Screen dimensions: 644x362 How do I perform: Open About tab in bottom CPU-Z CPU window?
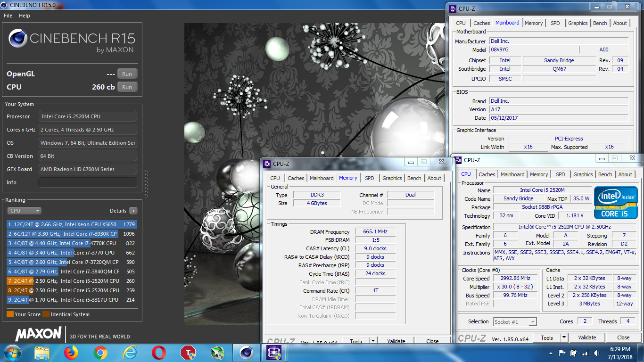625,174
